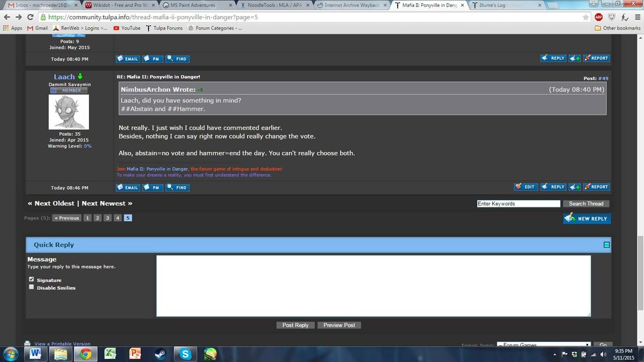Click the Preview Post button
Screen dimensions: 644x362
coord(339,325)
